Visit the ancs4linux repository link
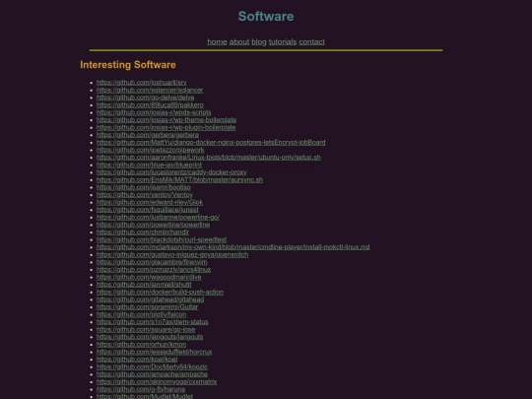532x399 pixels. (x=154, y=269)
